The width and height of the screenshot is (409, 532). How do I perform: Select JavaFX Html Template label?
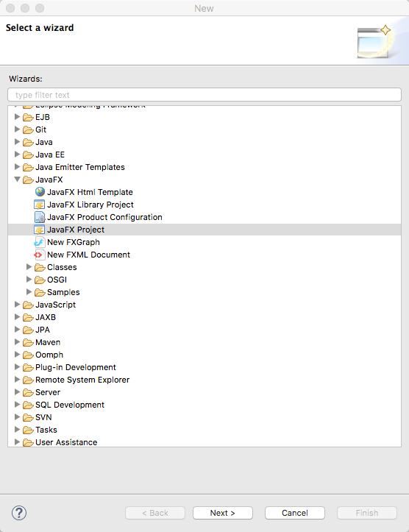[x=90, y=192]
